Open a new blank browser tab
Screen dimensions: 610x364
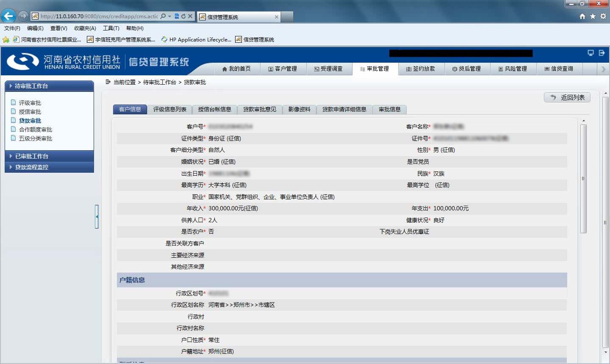click(x=287, y=17)
